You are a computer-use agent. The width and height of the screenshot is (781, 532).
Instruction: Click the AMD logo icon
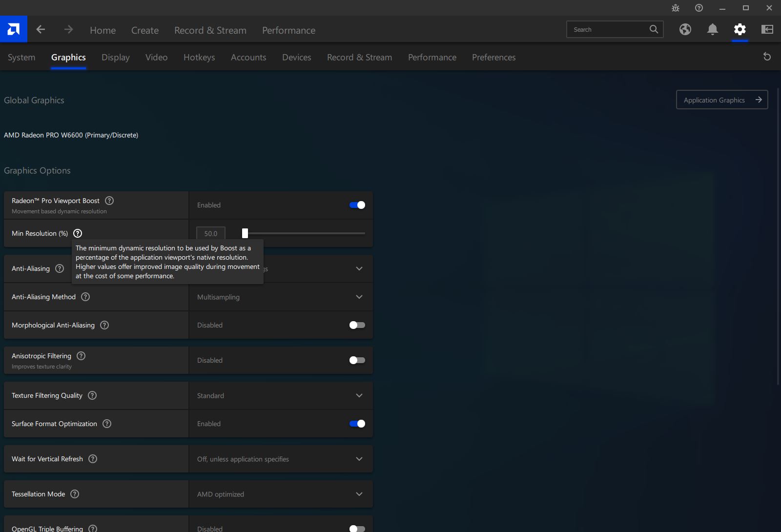[14, 29]
